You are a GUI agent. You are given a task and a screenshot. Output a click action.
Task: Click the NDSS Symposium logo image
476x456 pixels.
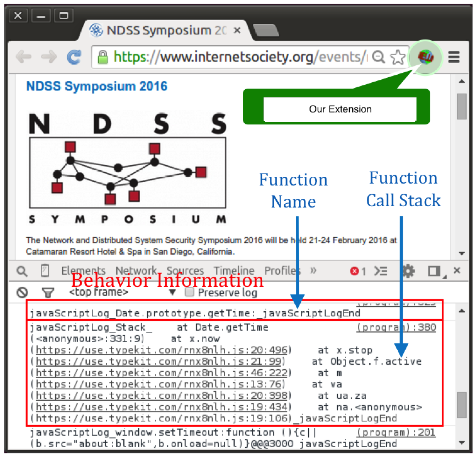click(x=128, y=168)
